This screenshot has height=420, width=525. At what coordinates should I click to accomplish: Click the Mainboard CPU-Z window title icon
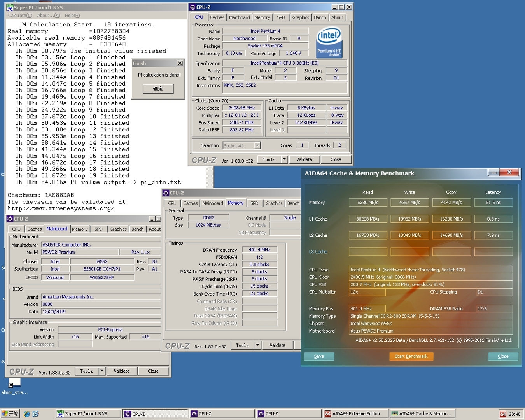click(10, 219)
